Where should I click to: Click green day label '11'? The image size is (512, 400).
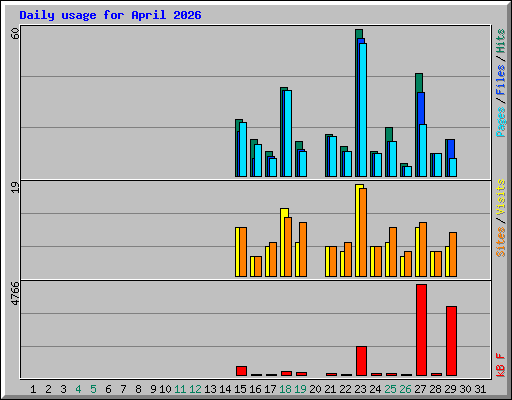180,389
